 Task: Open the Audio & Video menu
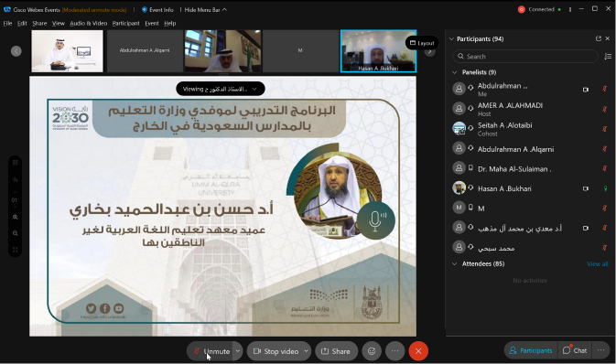89,23
